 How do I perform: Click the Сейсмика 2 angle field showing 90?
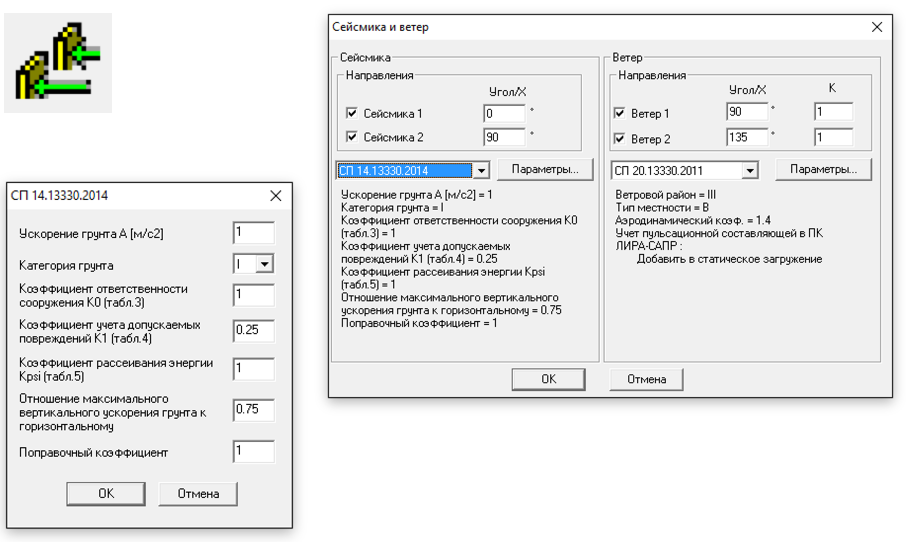point(504,137)
